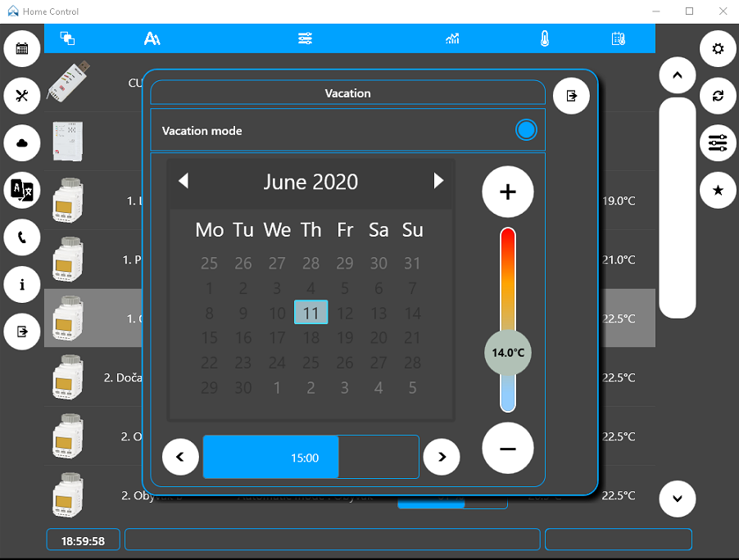This screenshot has width=739, height=560.
Task: Click the phone contact sidebar icon
Action: coord(21,237)
